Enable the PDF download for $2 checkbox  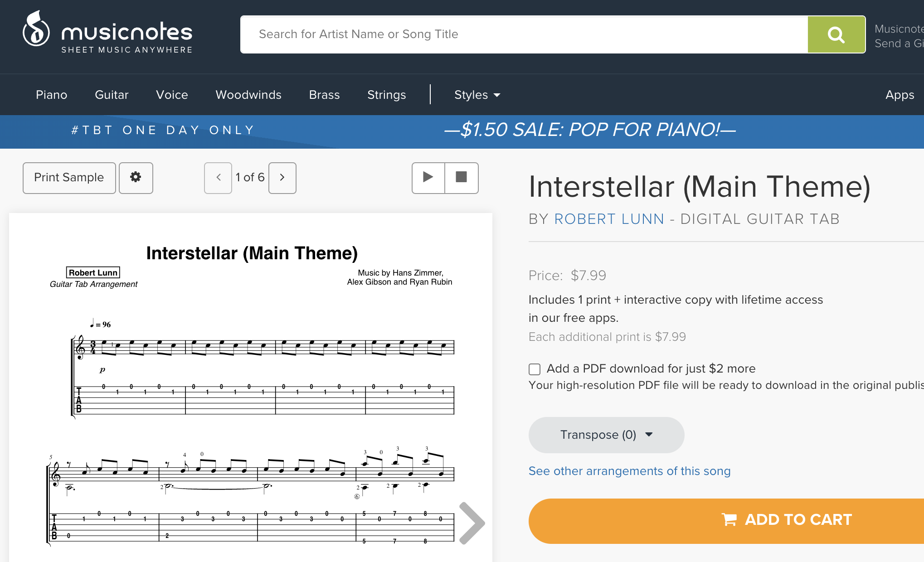[534, 369]
